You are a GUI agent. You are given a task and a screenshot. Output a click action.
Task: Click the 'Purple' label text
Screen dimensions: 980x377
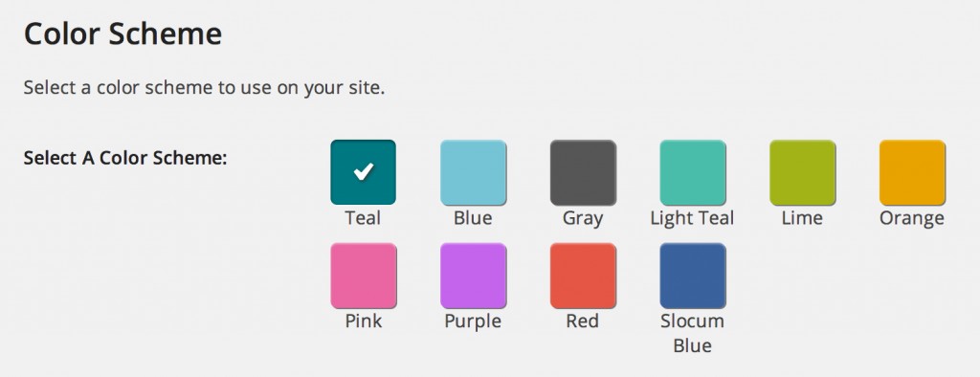point(473,322)
